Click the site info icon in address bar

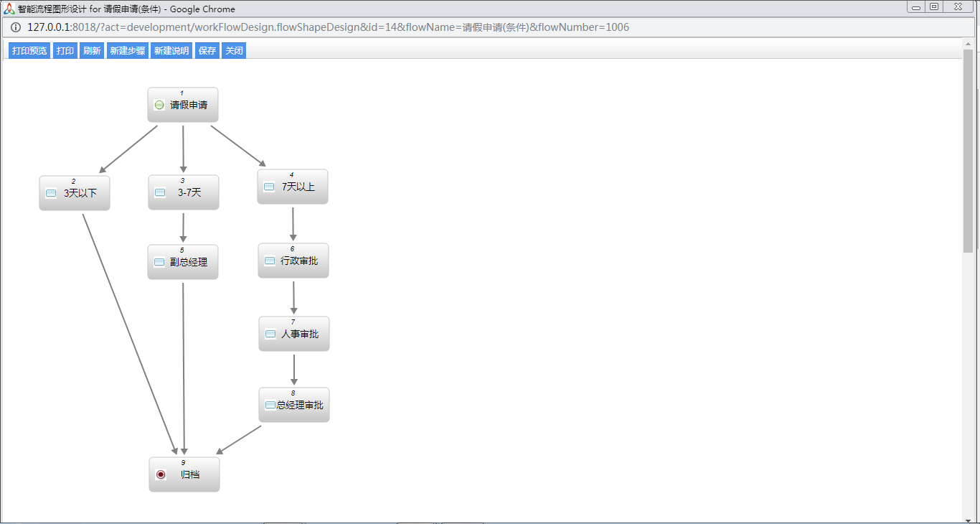pos(16,27)
